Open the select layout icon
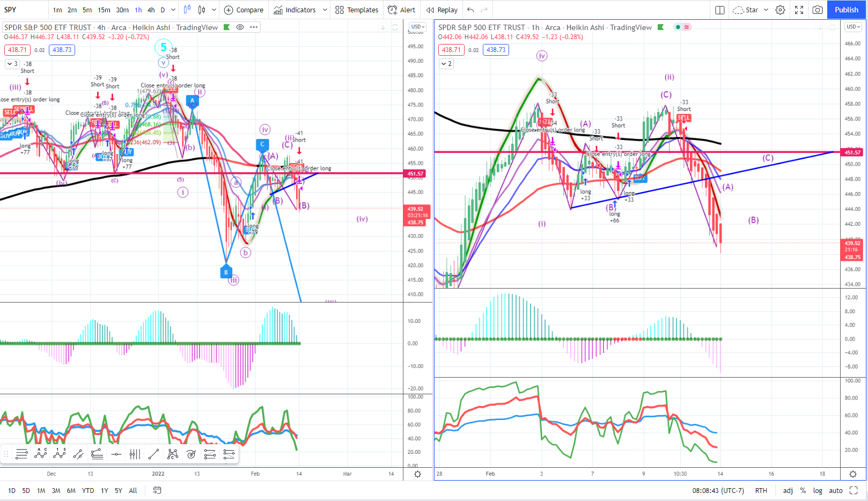This screenshot has width=868, height=501. pyautogui.click(x=720, y=10)
